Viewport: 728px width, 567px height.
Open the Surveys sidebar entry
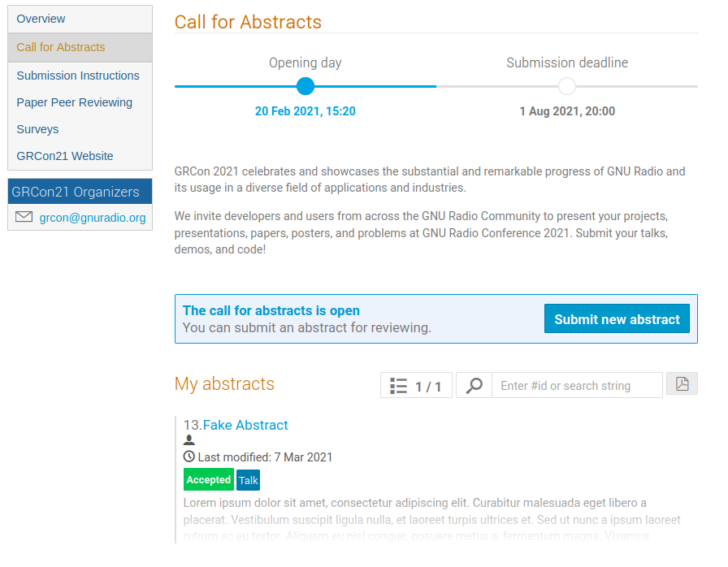tap(37, 129)
